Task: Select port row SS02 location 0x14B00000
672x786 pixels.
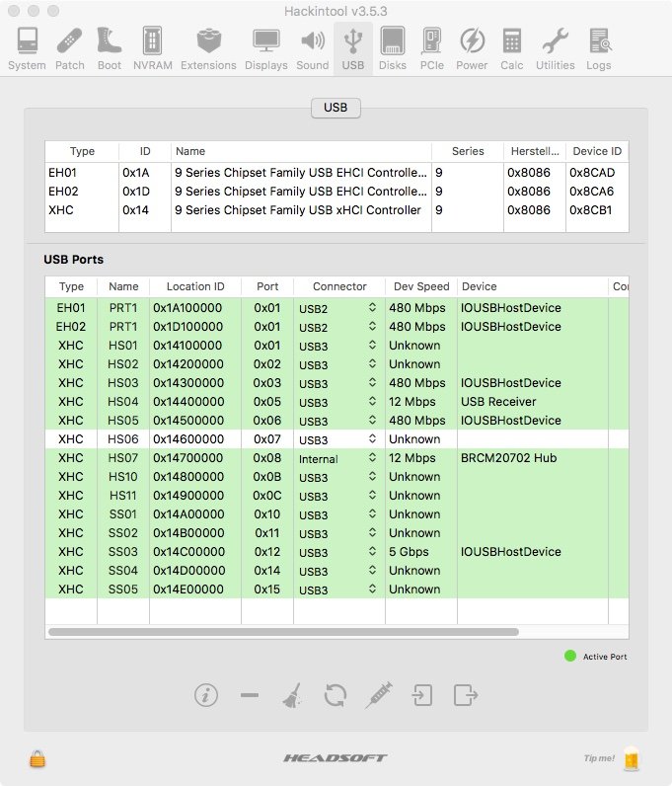Action: point(336,533)
